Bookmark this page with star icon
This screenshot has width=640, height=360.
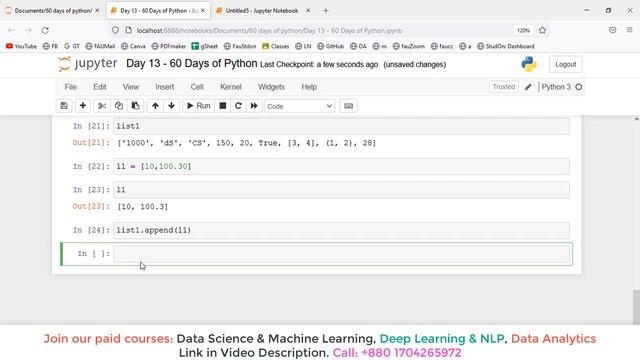click(x=542, y=30)
